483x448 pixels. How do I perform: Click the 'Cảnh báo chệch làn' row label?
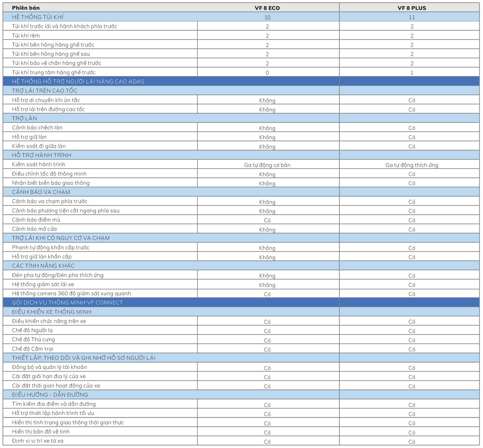click(x=37, y=128)
